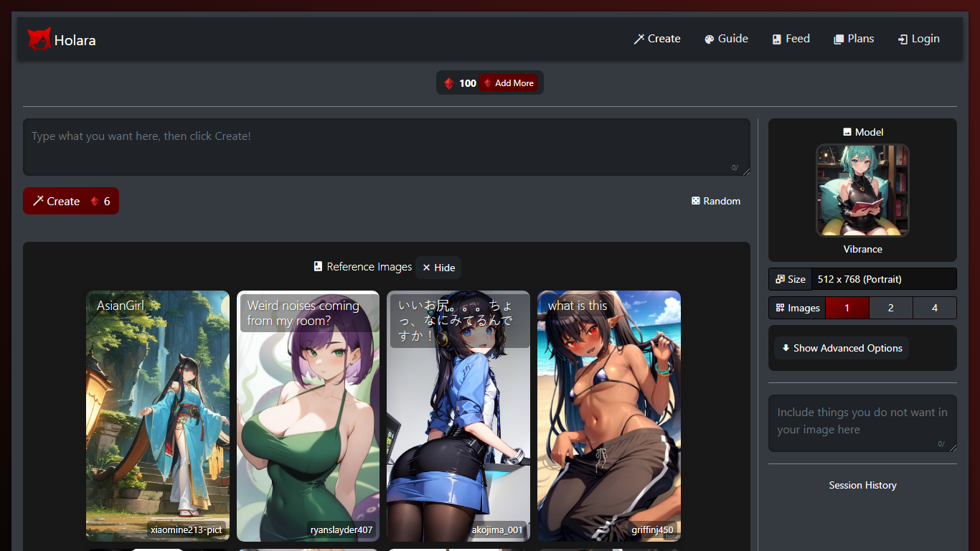This screenshot has width=980, height=551.
Task: Select 4 images count option
Action: coord(934,308)
